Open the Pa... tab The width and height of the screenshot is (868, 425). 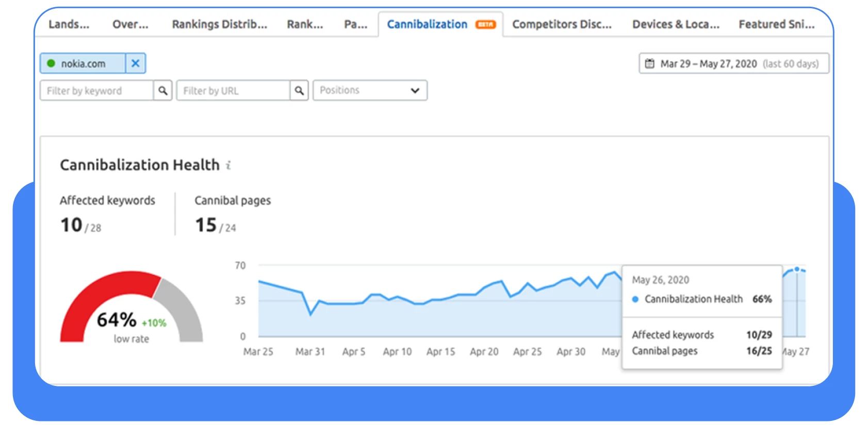356,24
